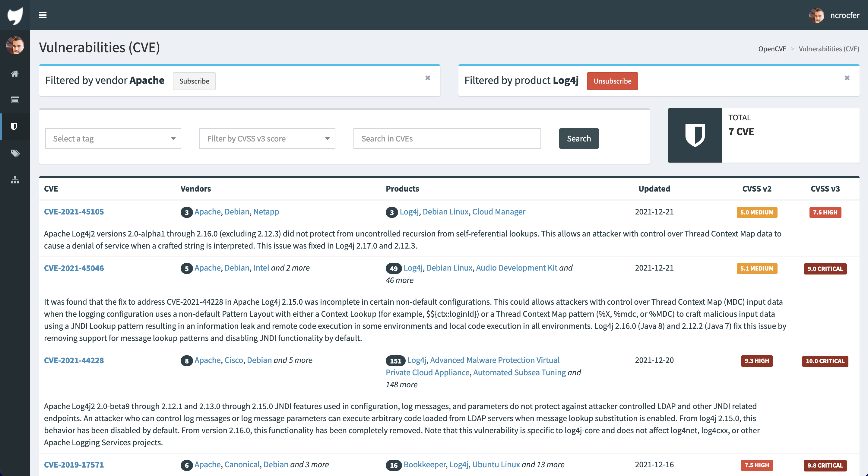Open the Select a tag dropdown
This screenshot has height=476, width=868.
[113, 138]
